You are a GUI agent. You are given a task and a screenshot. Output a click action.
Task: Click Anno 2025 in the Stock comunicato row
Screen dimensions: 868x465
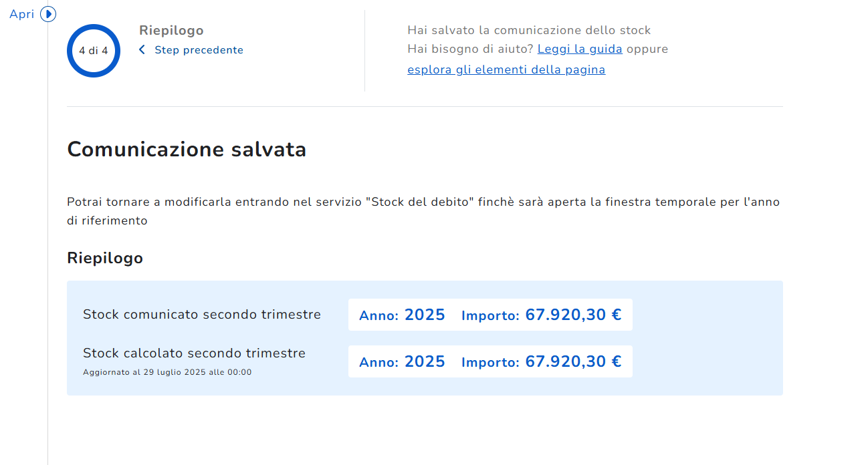click(x=402, y=315)
